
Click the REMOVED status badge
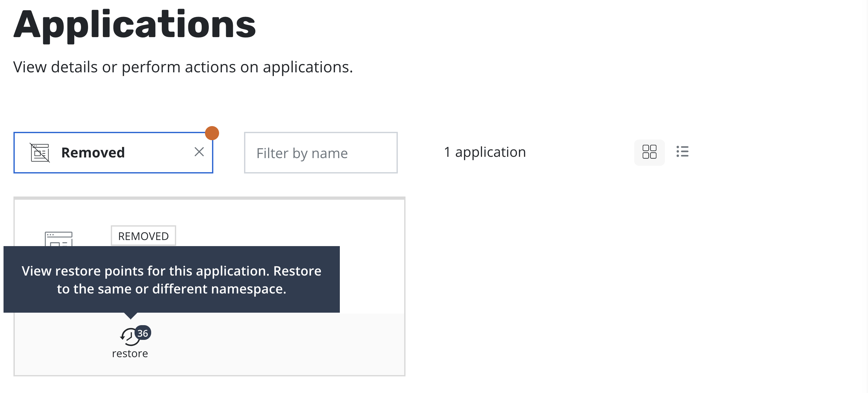point(143,236)
